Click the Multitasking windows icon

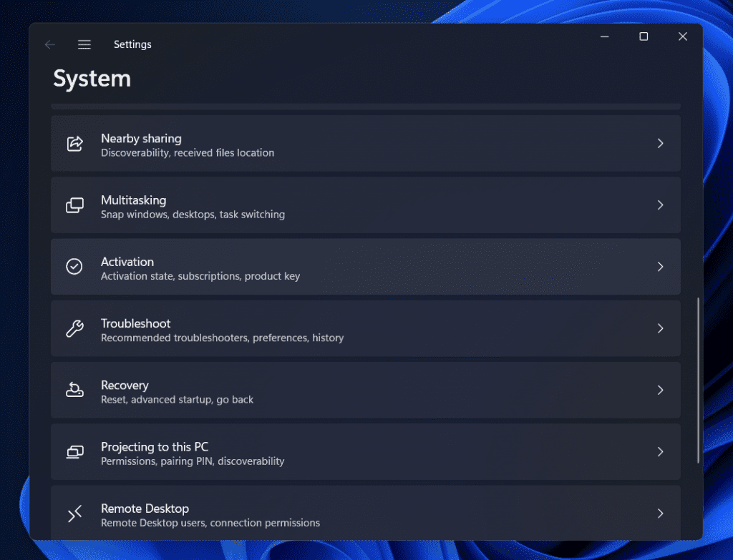(x=74, y=205)
